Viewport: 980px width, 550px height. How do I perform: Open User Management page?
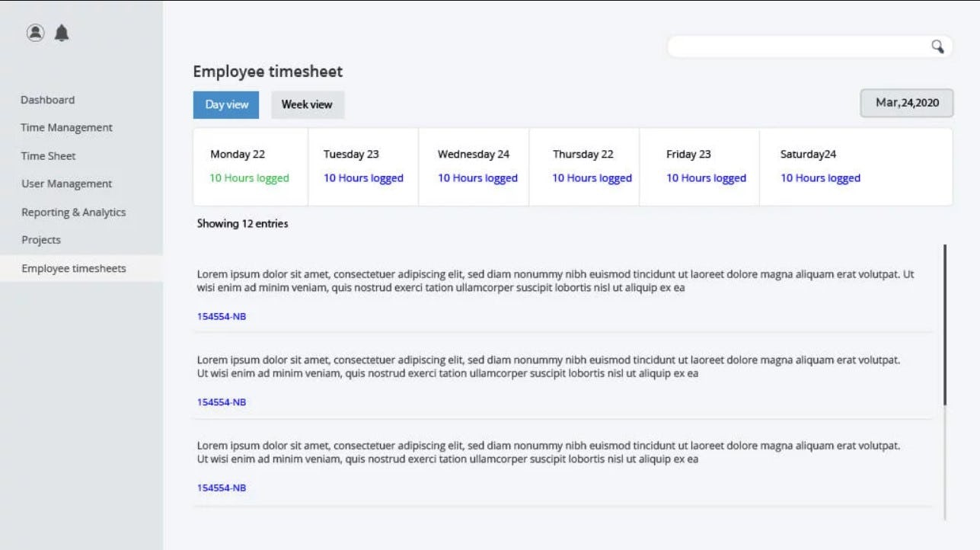click(66, 184)
